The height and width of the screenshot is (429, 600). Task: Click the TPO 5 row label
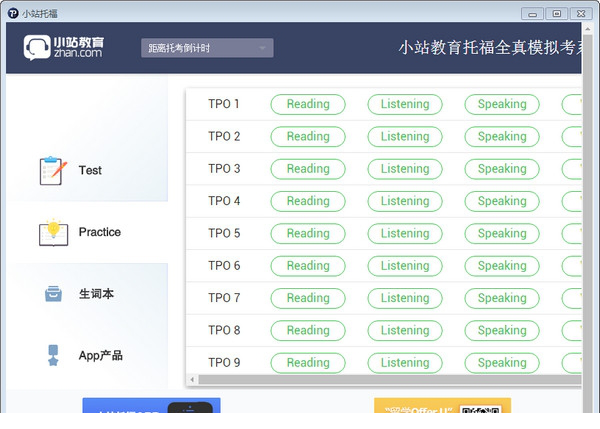(224, 233)
